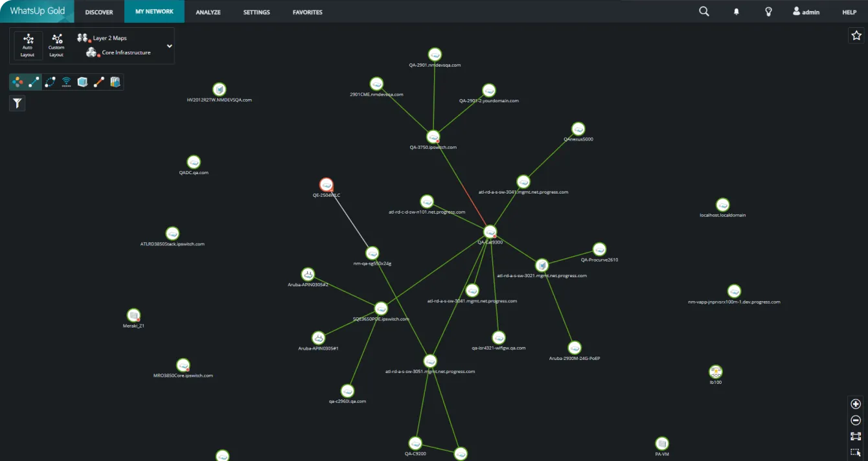Click the ATLRD3850Stack.ipswitch.com label
Viewport: 868px width, 461px height.
pos(172,244)
